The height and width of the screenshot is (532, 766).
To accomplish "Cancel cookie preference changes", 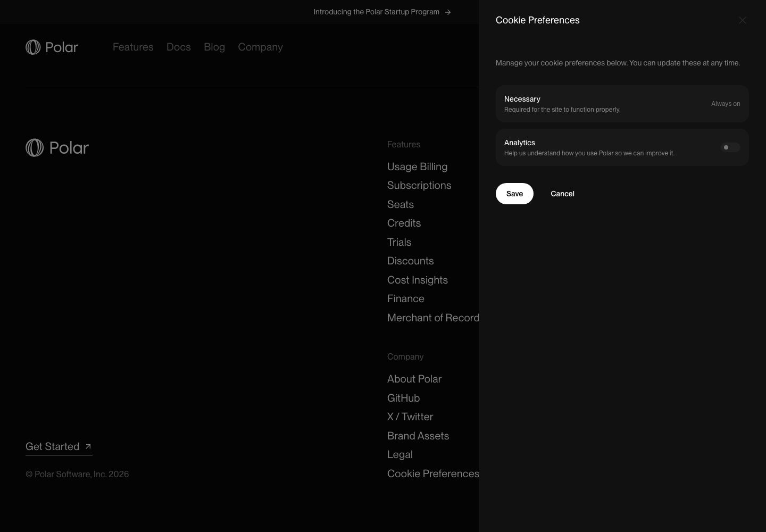I will 562,194.
